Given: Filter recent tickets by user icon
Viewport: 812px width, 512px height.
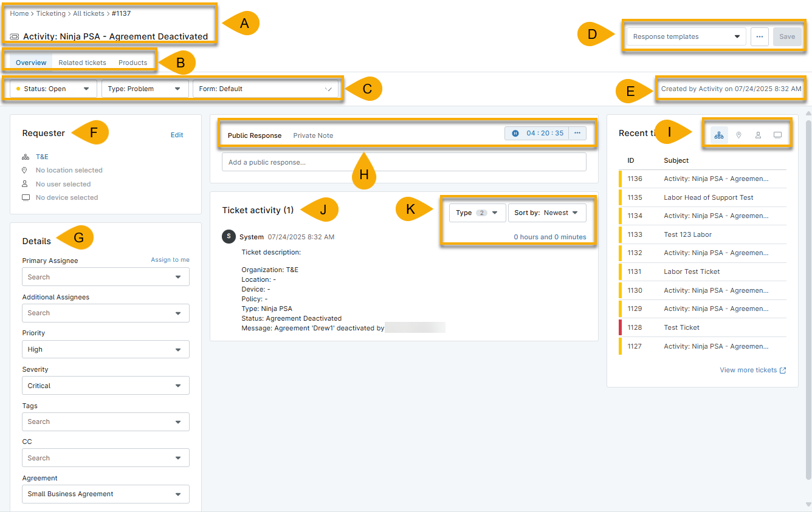Looking at the screenshot, I should (758, 135).
